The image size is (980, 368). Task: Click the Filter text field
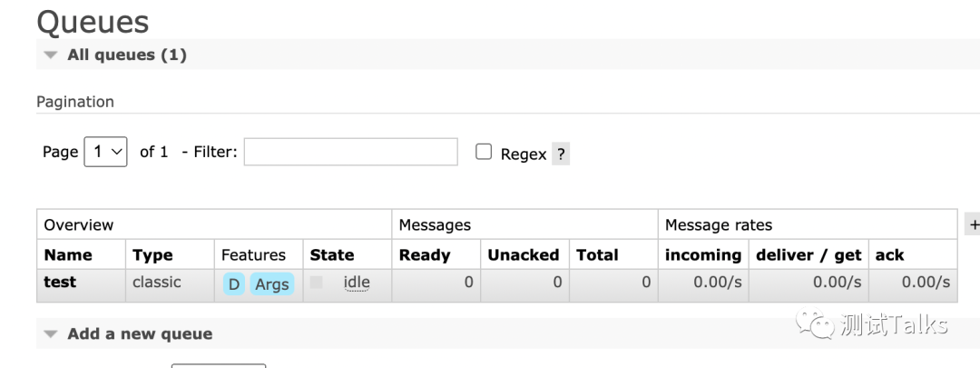pyautogui.click(x=350, y=152)
